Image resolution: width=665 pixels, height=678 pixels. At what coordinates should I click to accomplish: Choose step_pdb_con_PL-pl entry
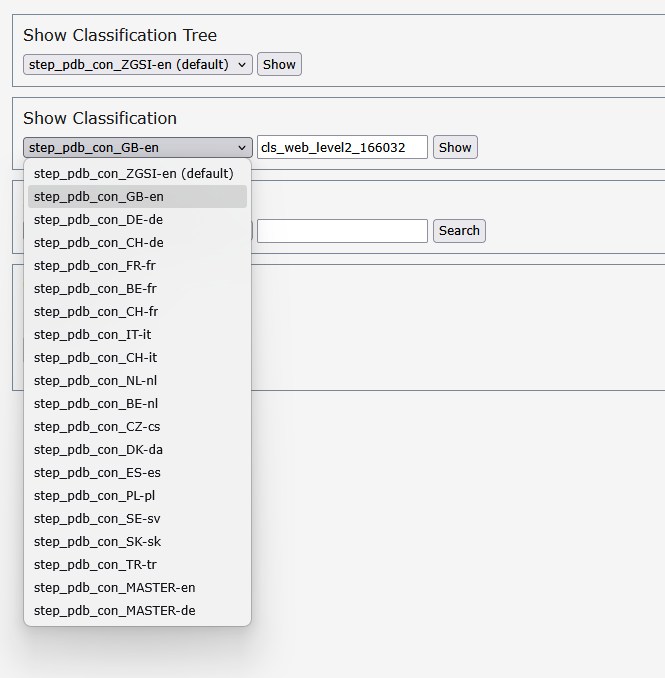(x=94, y=495)
